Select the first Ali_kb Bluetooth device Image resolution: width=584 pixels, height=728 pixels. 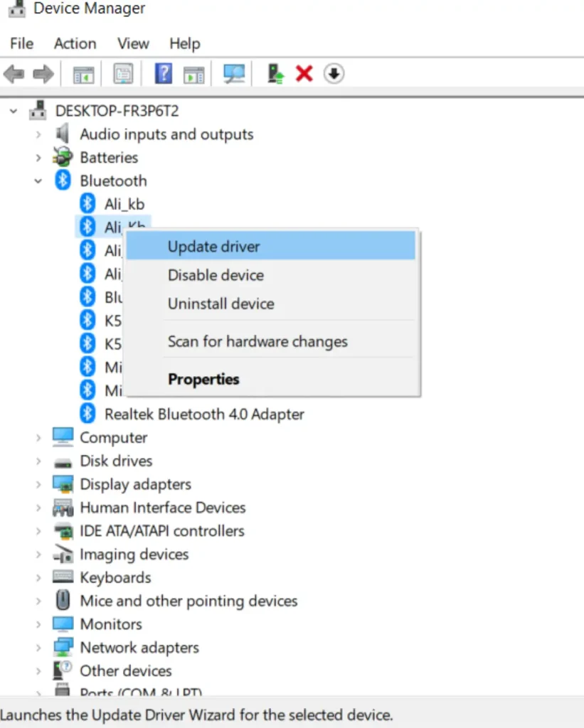(x=124, y=204)
